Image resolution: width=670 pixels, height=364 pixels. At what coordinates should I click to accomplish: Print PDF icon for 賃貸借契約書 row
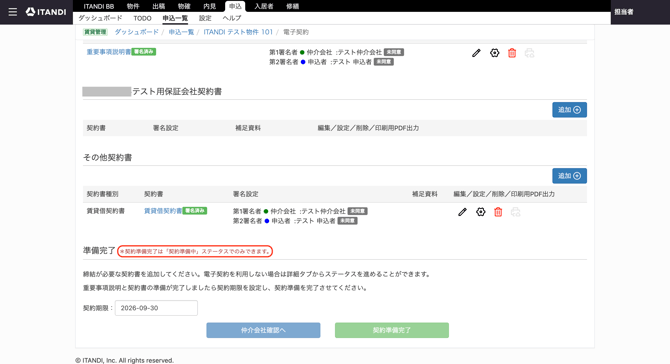coord(516,212)
